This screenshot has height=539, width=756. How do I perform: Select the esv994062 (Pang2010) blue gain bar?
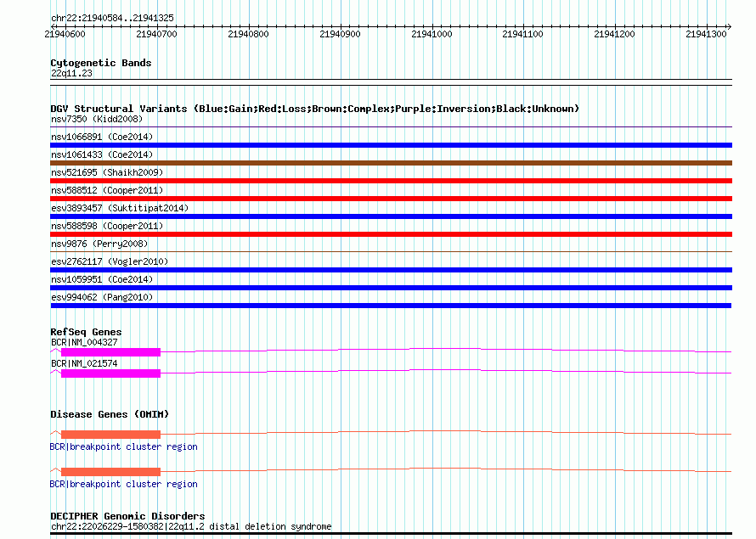tap(391, 306)
